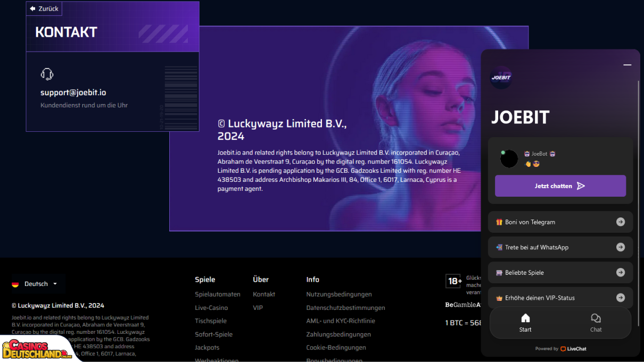The height and width of the screenshot is (362, 644).
Task: Go to Tischspiele footer link
Action: coord(211,321)
